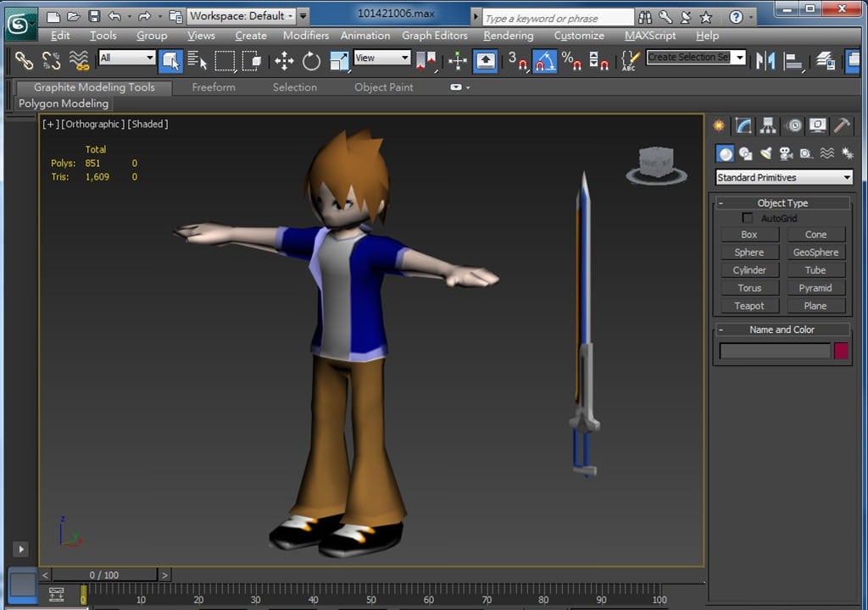868x610 pixels.
Task: Click the Mirror tool icon
Action: pyautogui.click(x=765, y=60)
